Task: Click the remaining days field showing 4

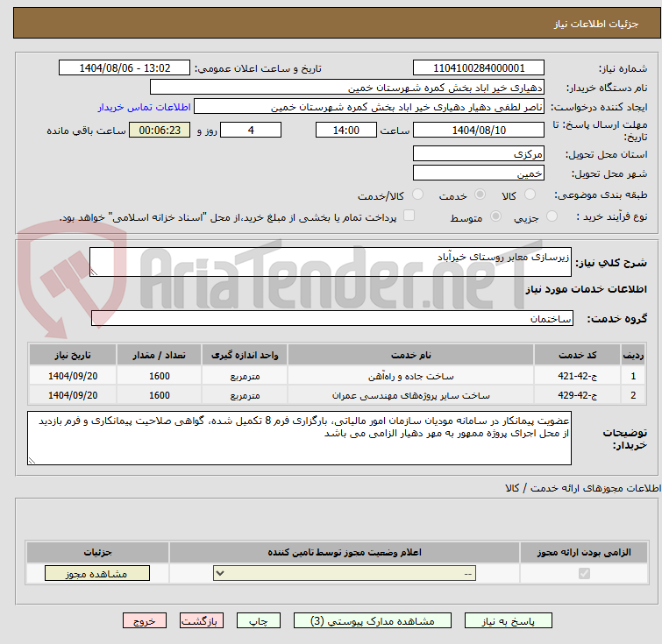Action: coord(251,130)
